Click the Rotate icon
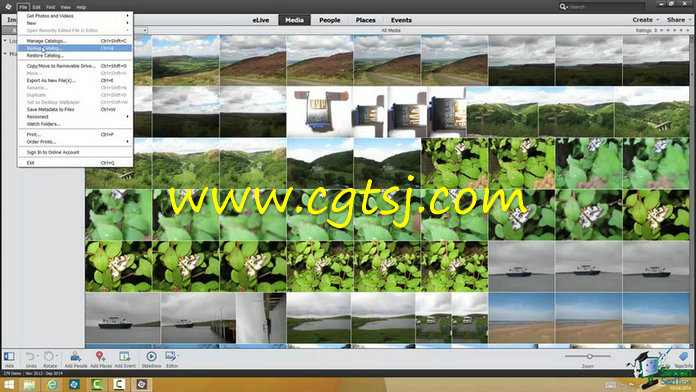696x392 pixels. click(49, 356)
